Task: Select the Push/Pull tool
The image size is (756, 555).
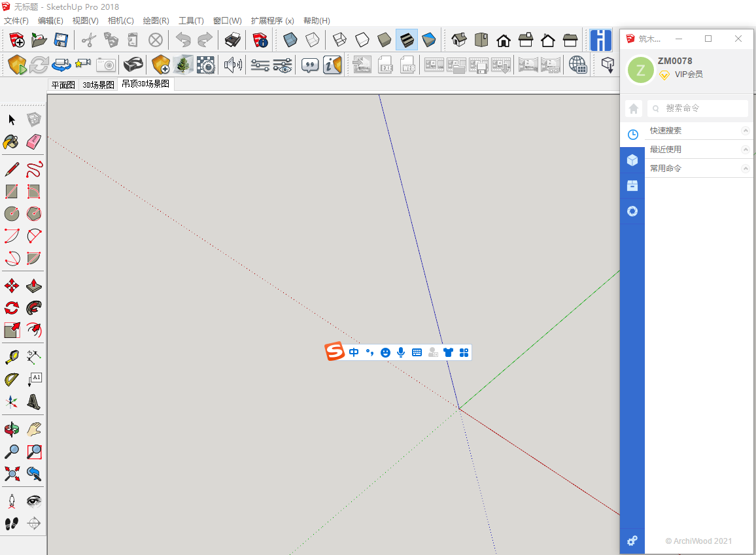Action: coord(34,286)
